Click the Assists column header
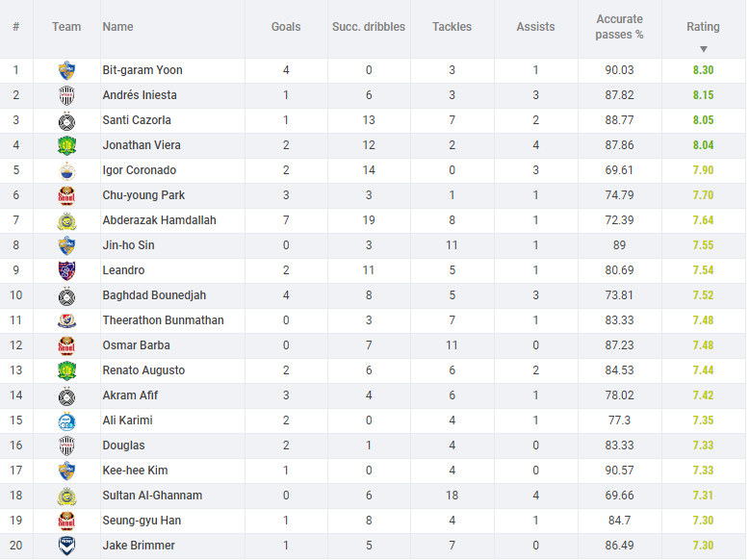Image resolution: width=749 pixels, height=560 pixels. (x=535, y=27)
